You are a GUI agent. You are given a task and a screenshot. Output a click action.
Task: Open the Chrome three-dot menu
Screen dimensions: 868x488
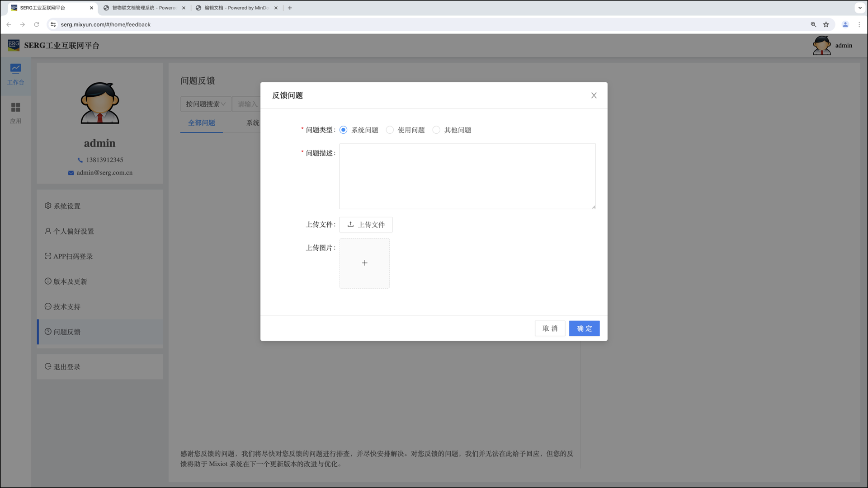click(859, 24)
